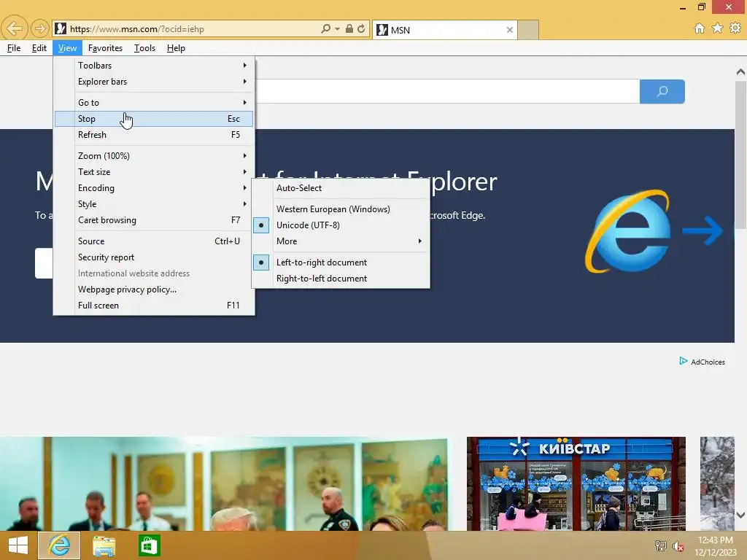
Task: Open the Windows Start button
Action: point(18,545)
